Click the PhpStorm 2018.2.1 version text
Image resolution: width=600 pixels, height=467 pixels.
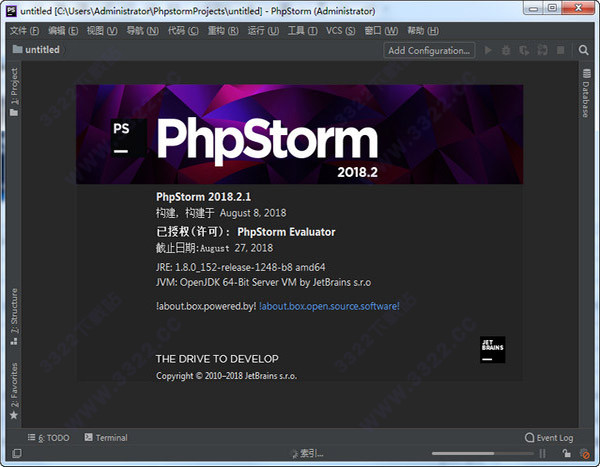tap(203, 197)
